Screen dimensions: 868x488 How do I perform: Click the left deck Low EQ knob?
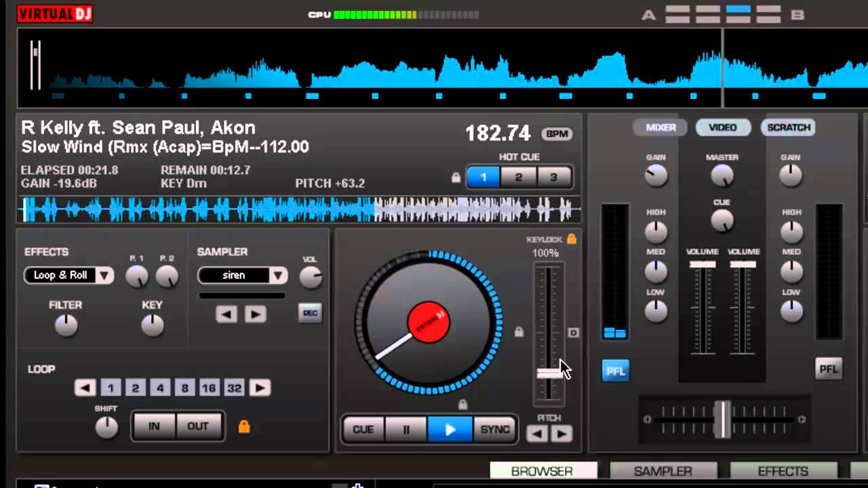656,311
